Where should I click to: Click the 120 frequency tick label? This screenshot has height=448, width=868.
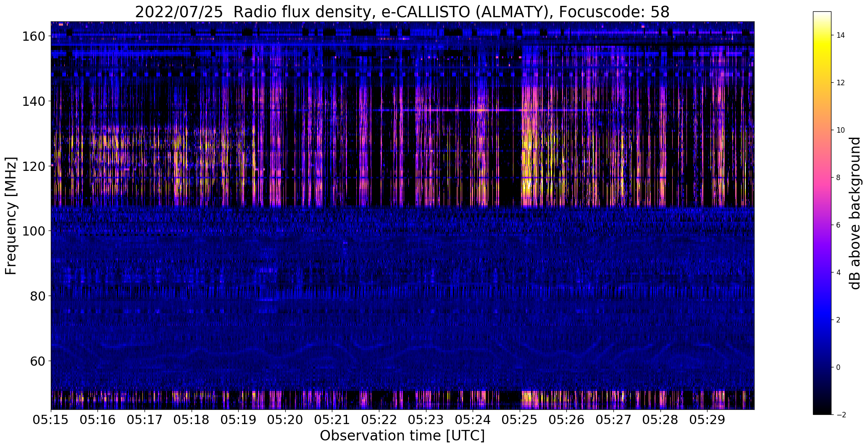tap(34, 166)
